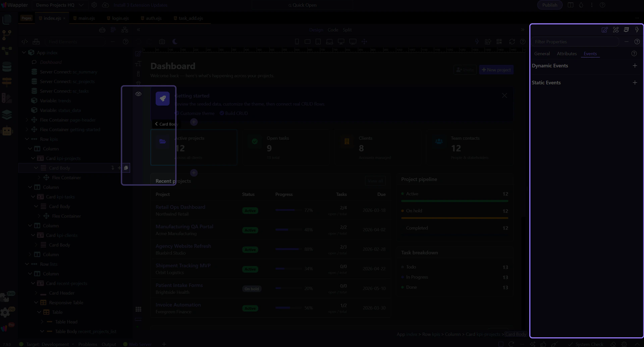Open the login.ejs file tab
Viewport: 644px width, 347px height.
(x=120, y=18)
